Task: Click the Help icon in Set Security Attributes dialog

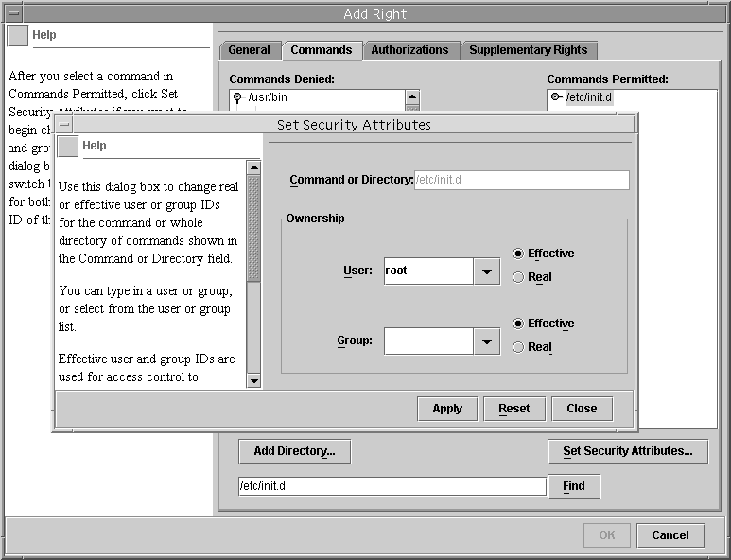Action: (67, 146)
